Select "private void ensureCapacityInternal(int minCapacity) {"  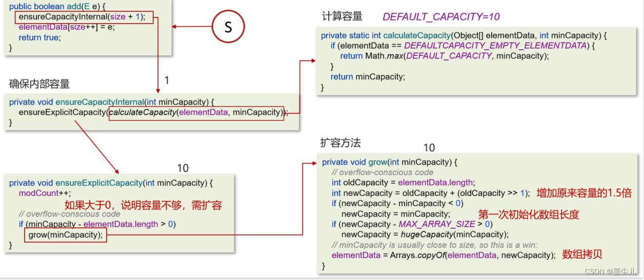pyautogui.click(x=111, y=102)
